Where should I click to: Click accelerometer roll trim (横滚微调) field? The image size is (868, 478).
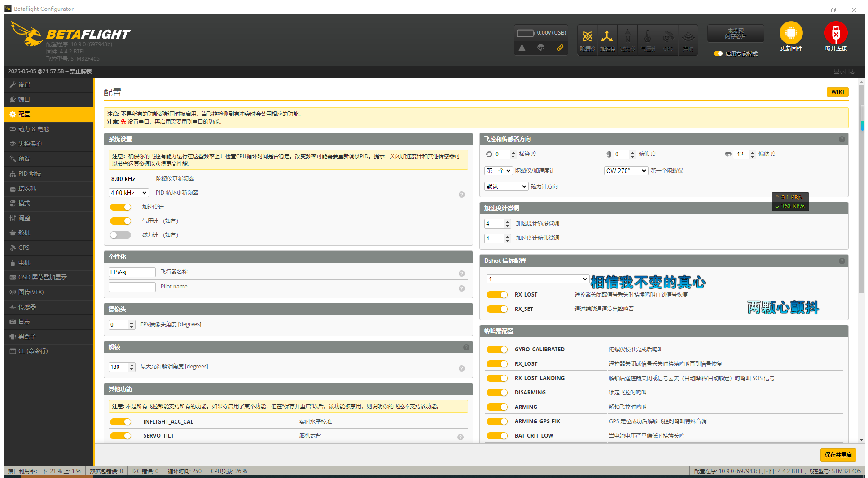pos(497,224)
